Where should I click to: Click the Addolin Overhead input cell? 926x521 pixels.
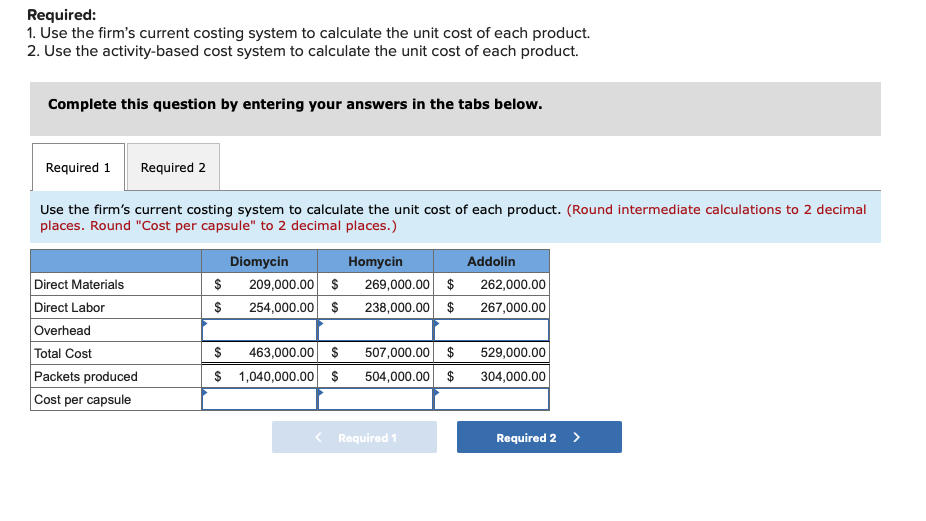click(x=491, y=330)
